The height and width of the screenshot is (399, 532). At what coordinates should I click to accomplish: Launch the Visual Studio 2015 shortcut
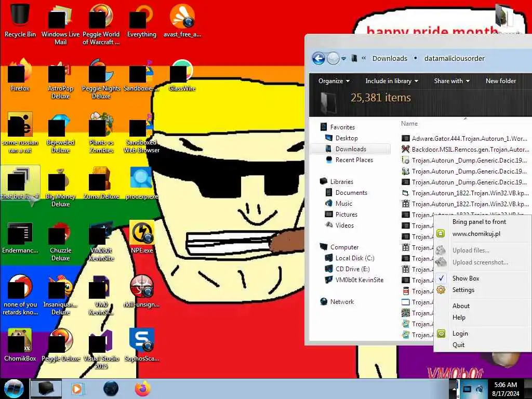coord(101,350)
